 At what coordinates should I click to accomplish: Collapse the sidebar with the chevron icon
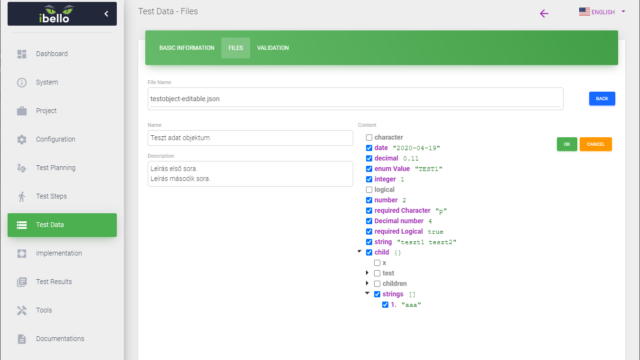(106, 14)
